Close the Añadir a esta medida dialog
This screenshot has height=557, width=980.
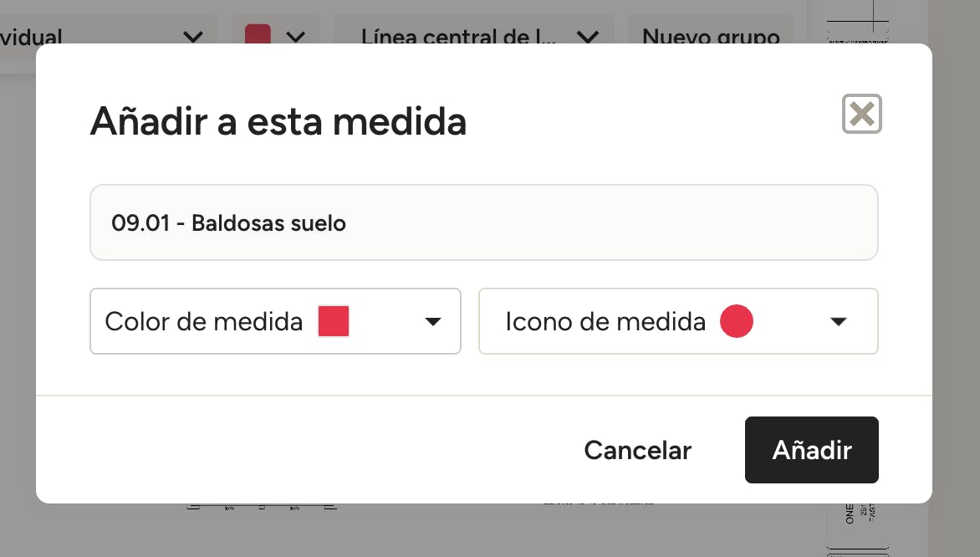pyautogui.click(x=861, y=114)
